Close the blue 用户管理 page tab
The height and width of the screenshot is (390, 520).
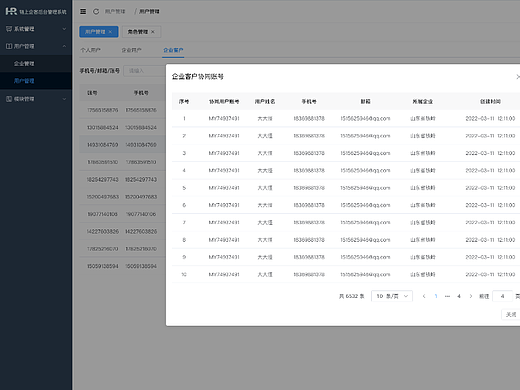[110, 32]
